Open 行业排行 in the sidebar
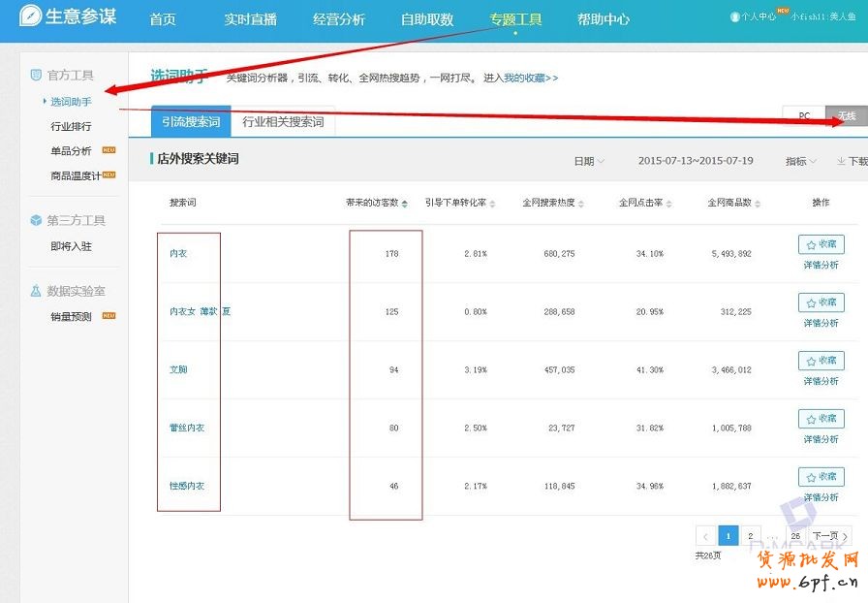 [x=71, y=126]
